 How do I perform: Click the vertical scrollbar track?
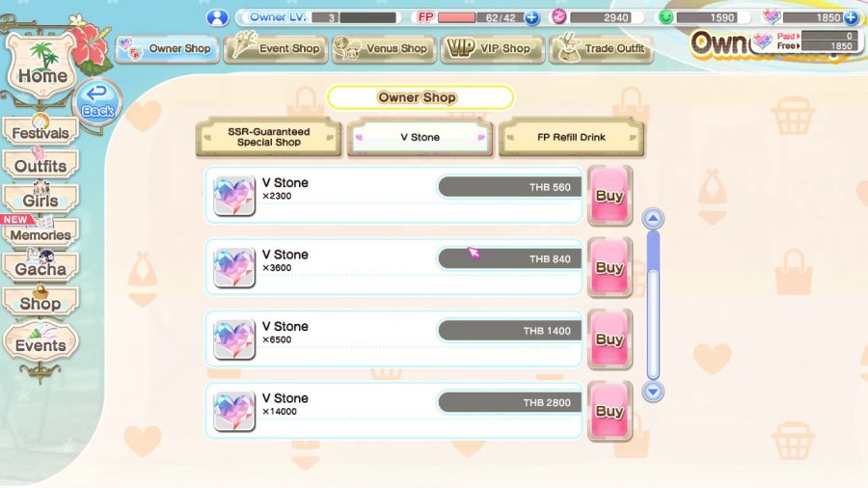653,305
